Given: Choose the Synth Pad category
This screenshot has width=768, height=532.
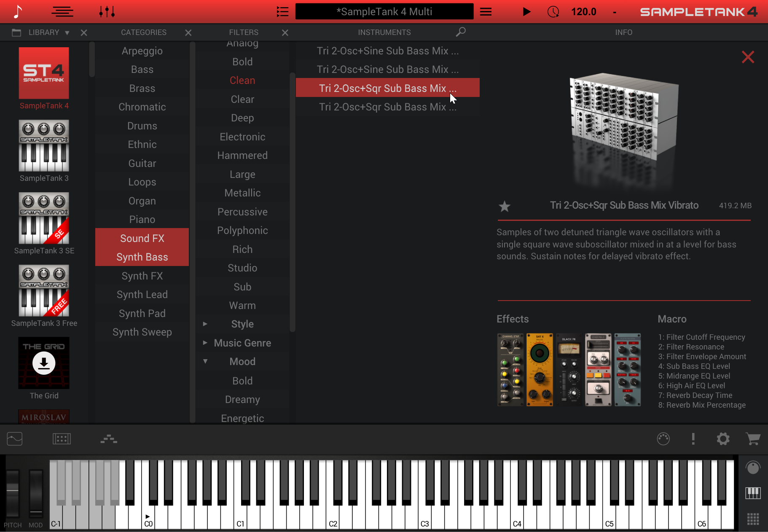Looking at the screenshot, I should [142, 314].
